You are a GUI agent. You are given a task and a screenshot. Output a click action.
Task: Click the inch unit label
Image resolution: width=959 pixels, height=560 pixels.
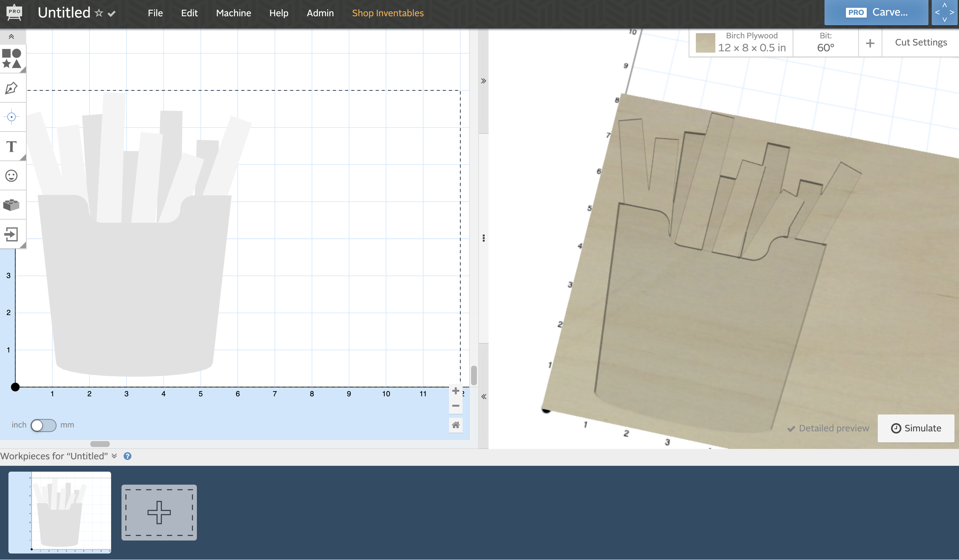19,425
